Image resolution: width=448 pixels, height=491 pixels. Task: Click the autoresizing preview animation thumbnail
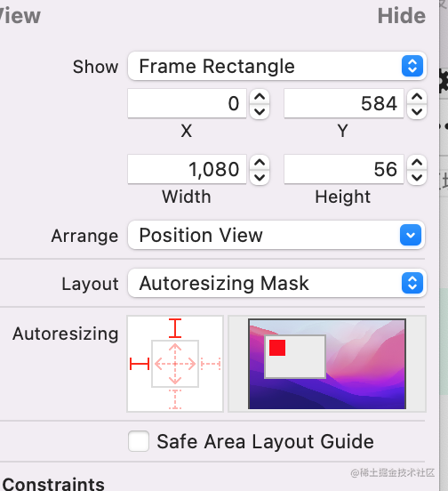(327, 364)
